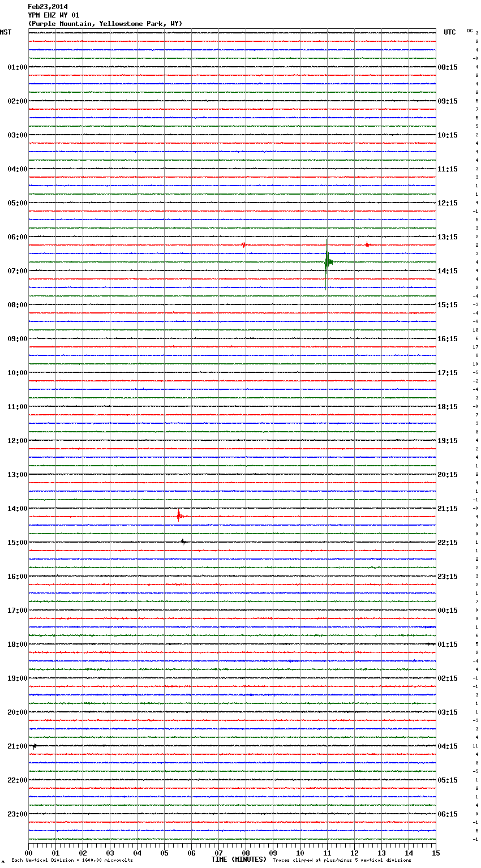Image resolution: width=481 pixels, height=868 pixels.
Task: Click the MST timezone label
Action: (x=6, y=32)
